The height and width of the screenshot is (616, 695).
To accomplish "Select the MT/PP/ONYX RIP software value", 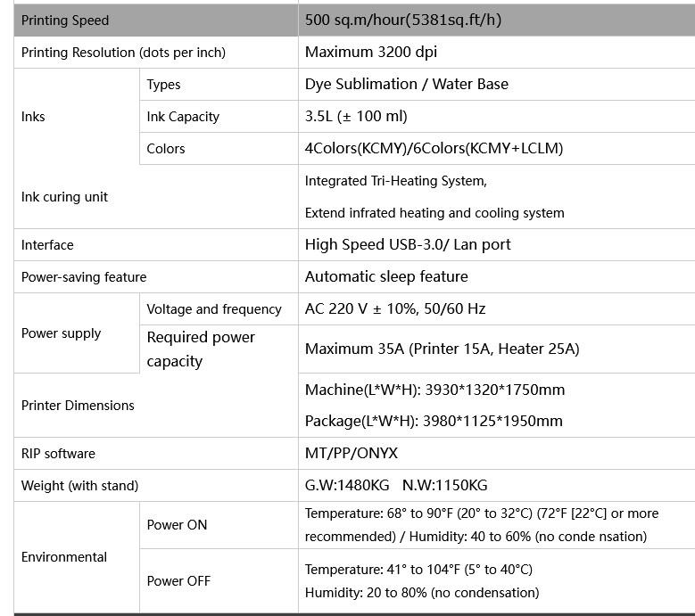I will (x=352, y=454).
